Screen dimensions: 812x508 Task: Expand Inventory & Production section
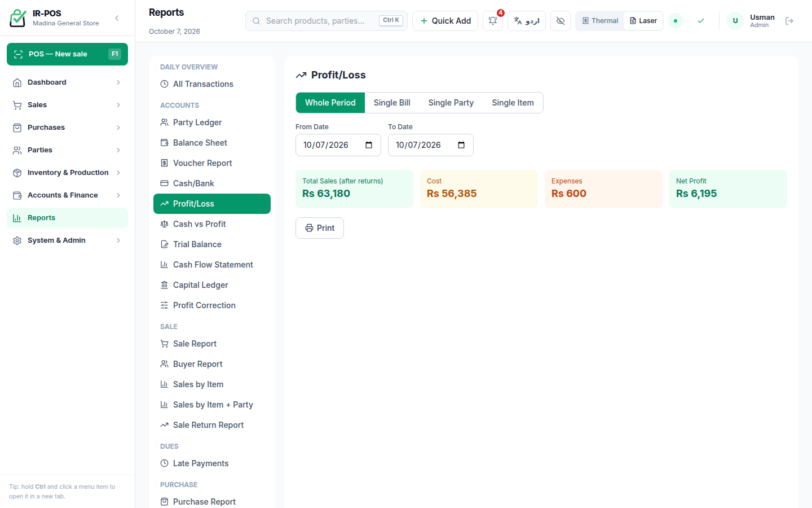[67, 173]
